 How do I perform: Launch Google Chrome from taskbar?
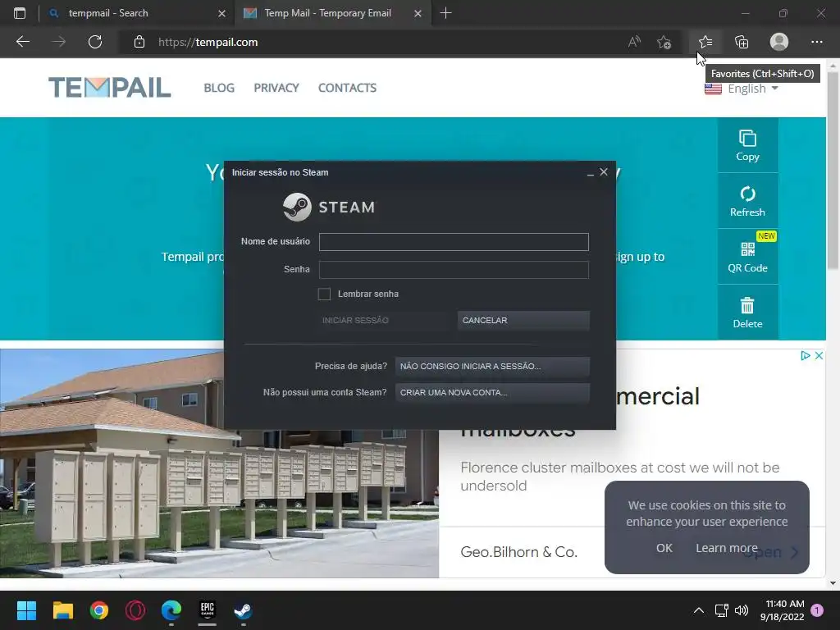click(x=99, y=610)
